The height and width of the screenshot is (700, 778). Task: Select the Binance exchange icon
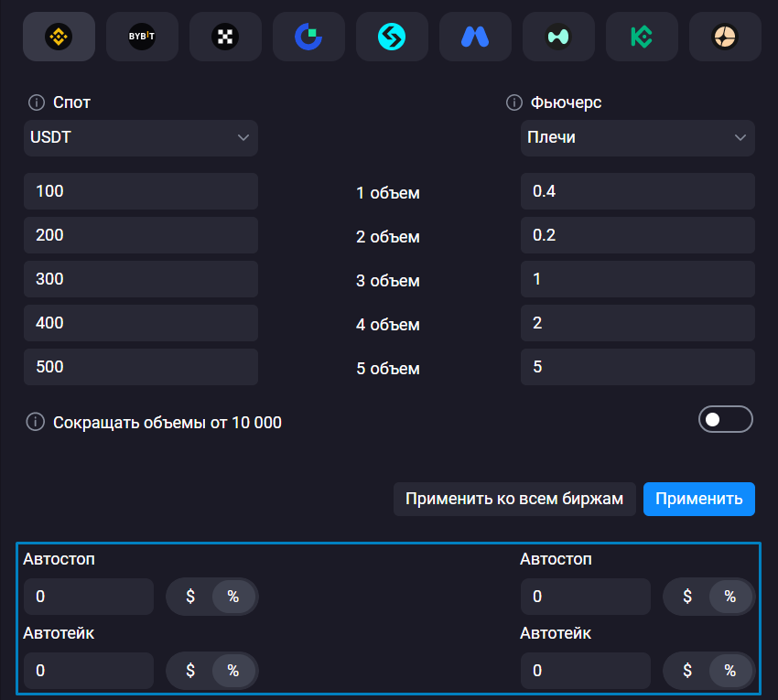click(x=59, y=37)
